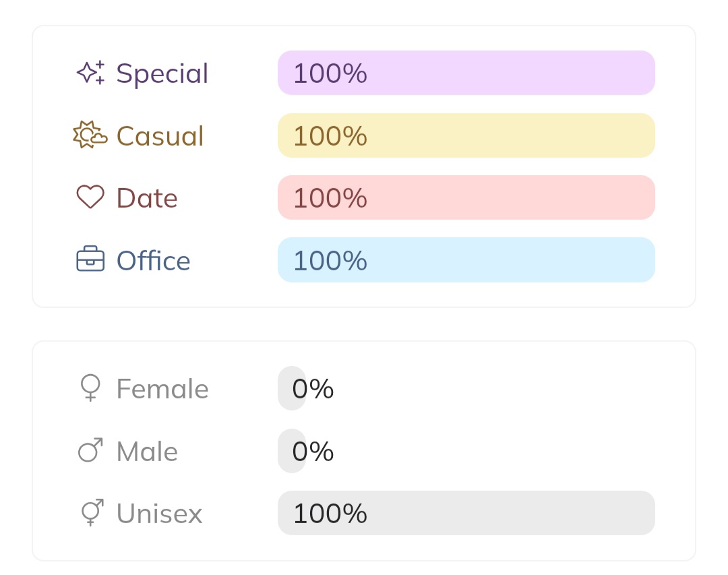Click the Male gender symbol icon
The height and width of the screenshot is (575, 728).
coord(90,450)
